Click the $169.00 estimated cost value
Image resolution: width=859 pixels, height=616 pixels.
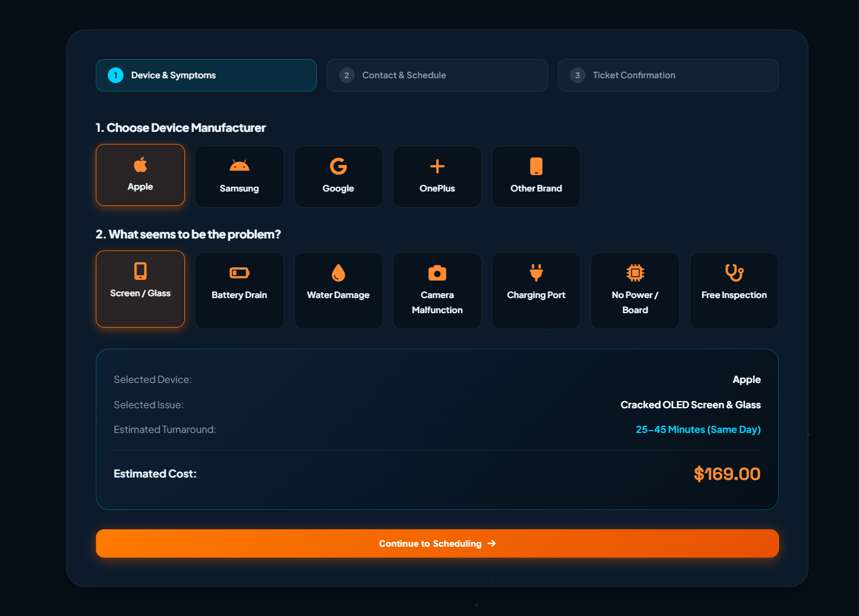[x=727, y=474]
